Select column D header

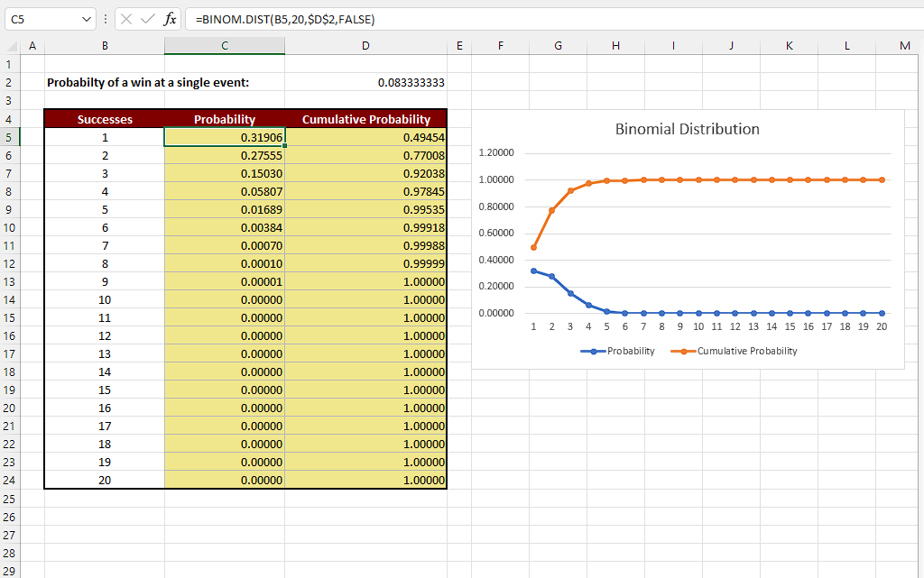click(366, 46)
